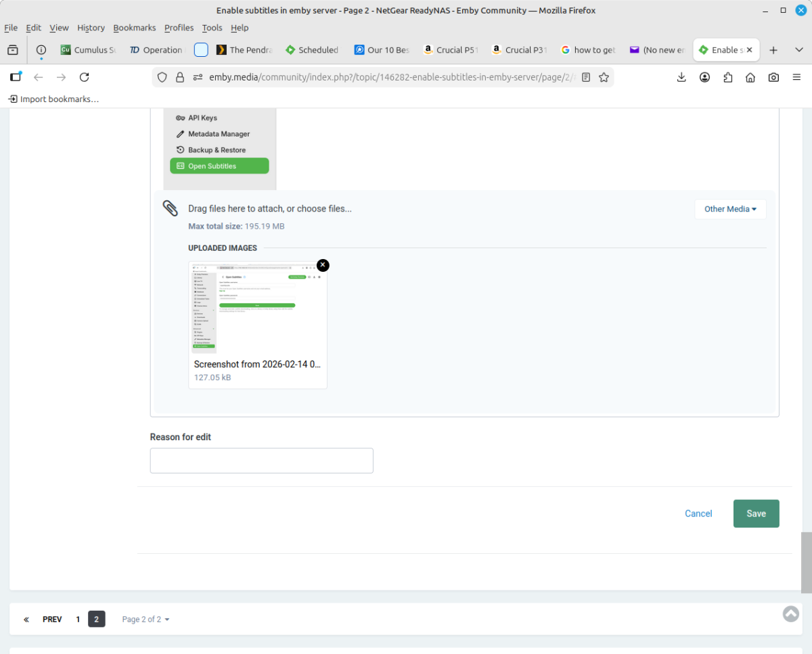Open the Other Media dropdown
The image size is (812, 654).
pyautogui.click(x=729, y=209)
